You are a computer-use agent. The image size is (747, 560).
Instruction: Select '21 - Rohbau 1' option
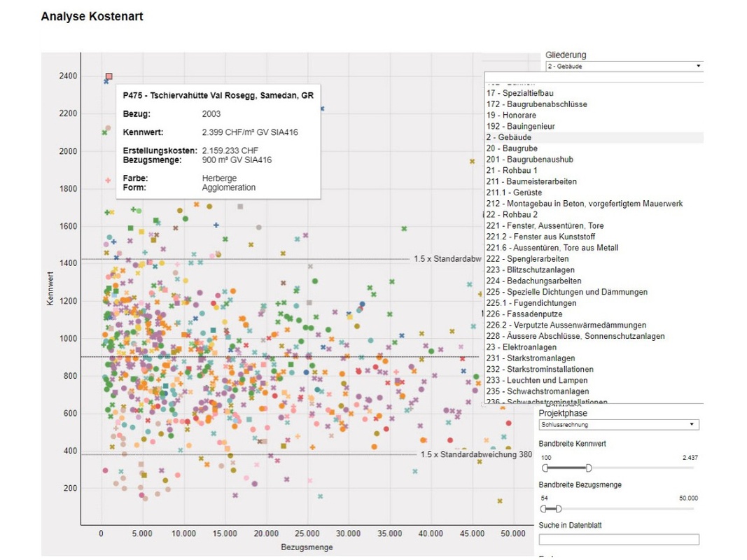594,170
